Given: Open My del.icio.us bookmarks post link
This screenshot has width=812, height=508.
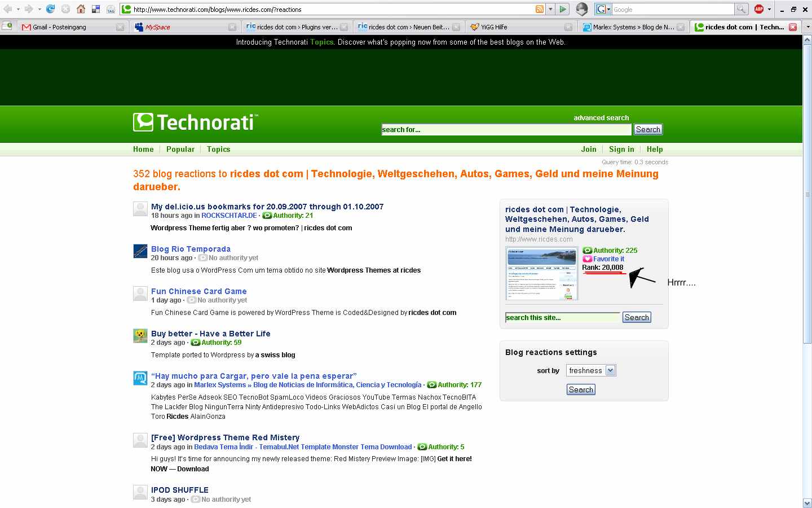Looking at the screenshot, I should coord(267,207).
